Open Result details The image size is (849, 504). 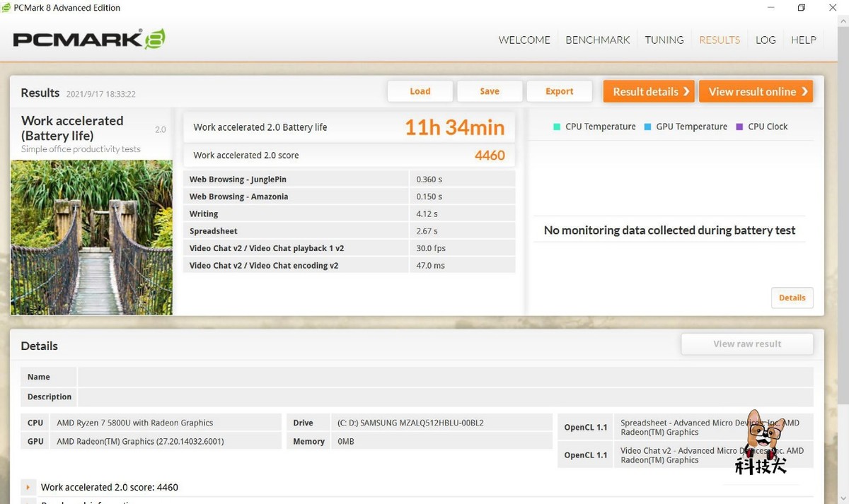(648, 91)
